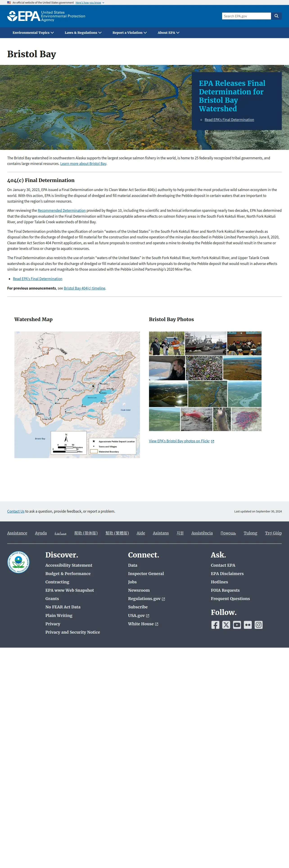The image size is (289, 868).
Task: Open No FEAR Act Data link
Action: 63,607
